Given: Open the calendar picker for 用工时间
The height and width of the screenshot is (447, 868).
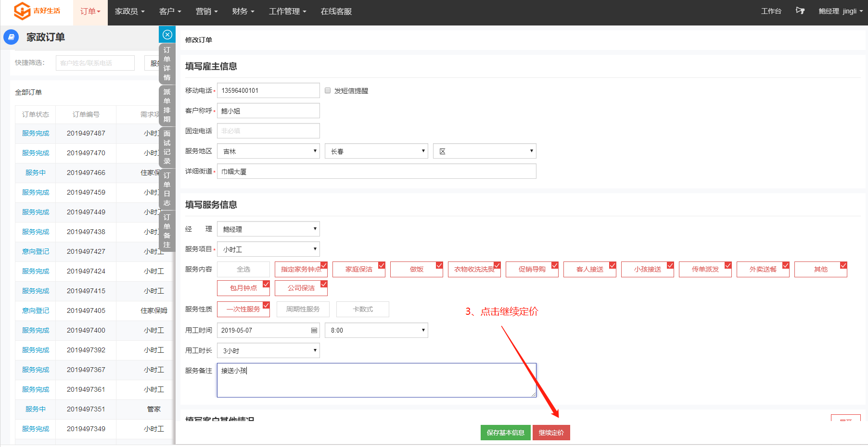Looking at the screenshot, I should click(x=314, y=330).
